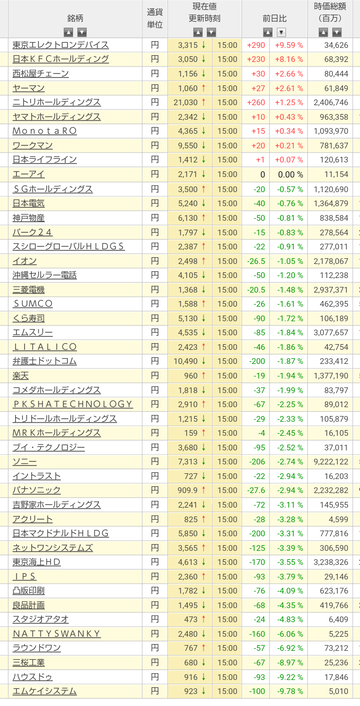Click the -9.78 % change value
The image size is (360, 706).
point(290,691)
